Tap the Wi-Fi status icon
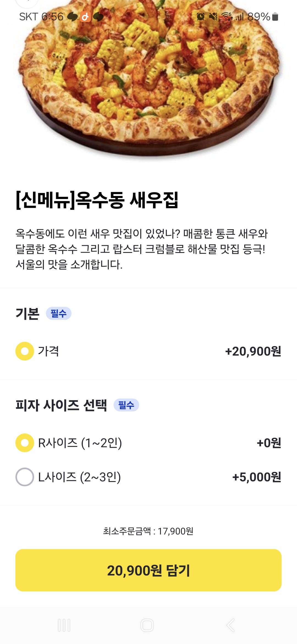The height and width of the screenshot is (644, 297). tap(227, 17)
